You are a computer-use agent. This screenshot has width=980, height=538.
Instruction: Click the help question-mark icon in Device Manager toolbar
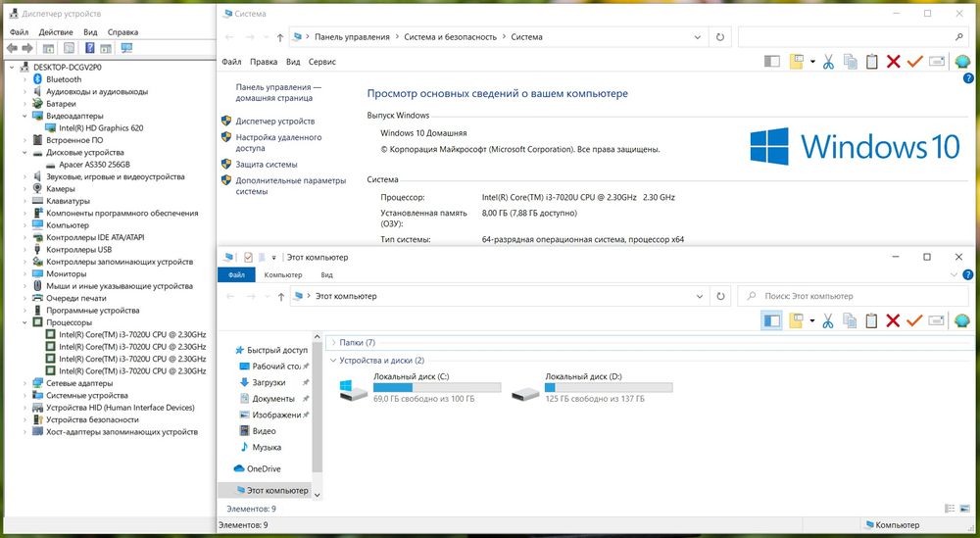point(90,48)
